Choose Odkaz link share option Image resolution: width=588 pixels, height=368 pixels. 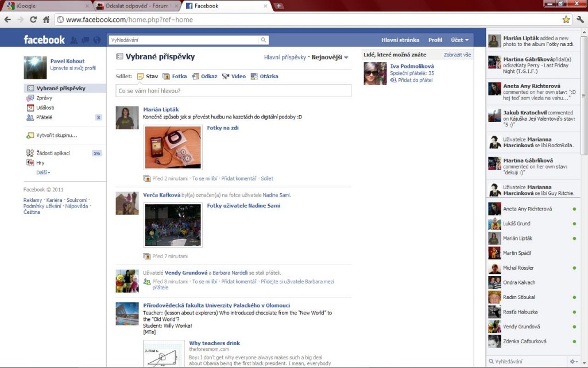click(x=205, y=76)
